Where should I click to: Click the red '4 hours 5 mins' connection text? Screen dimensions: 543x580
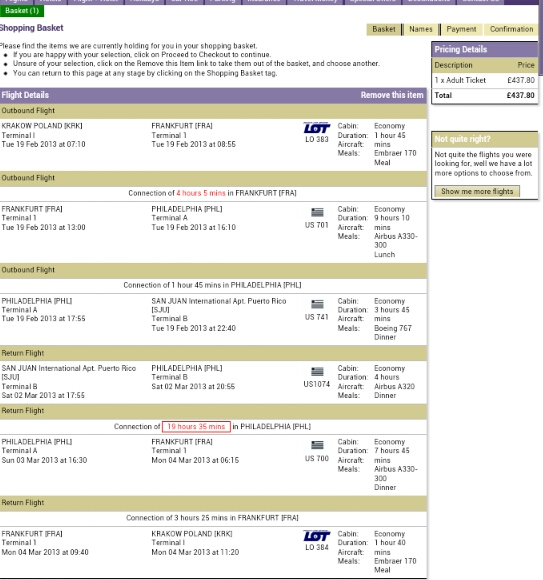click(x=201, y=193)
